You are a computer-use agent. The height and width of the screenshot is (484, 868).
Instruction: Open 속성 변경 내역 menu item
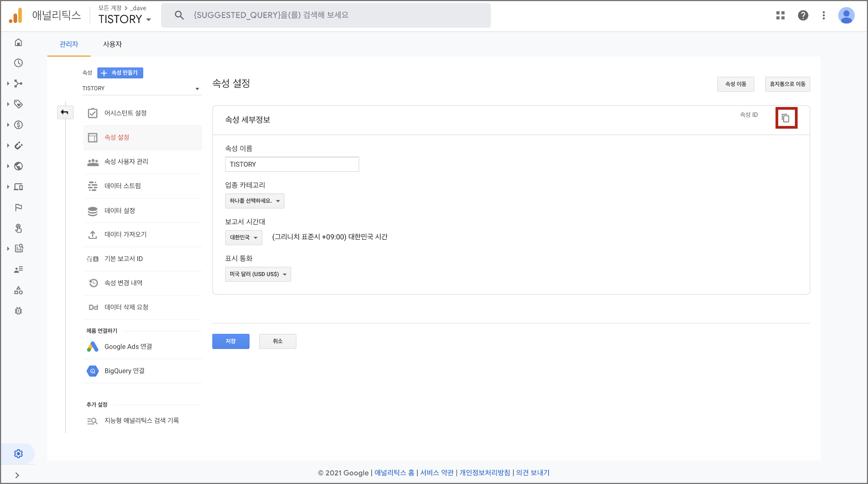coord(143,283)
